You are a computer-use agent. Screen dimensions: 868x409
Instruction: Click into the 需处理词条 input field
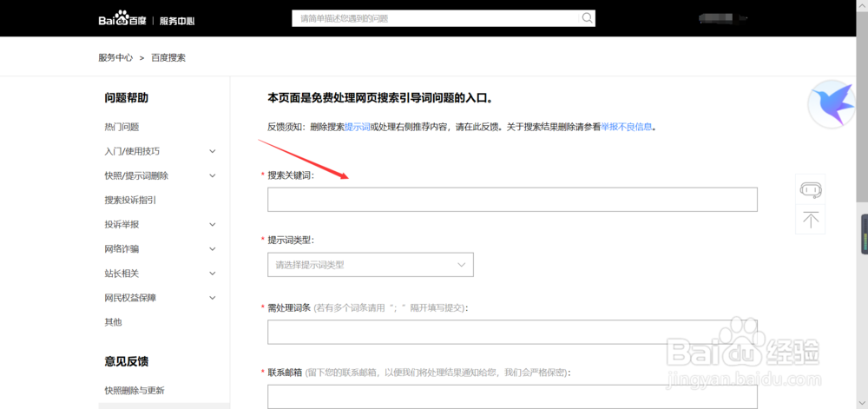pos(512,332)
